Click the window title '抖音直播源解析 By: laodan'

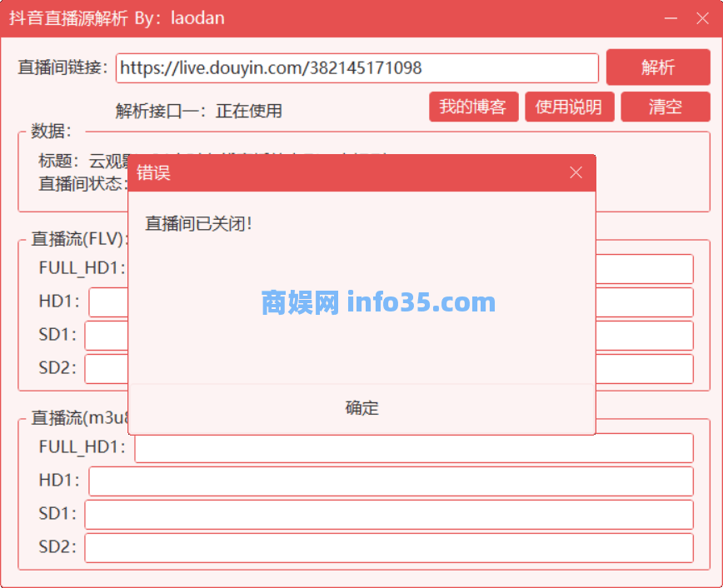click(117, 18)
